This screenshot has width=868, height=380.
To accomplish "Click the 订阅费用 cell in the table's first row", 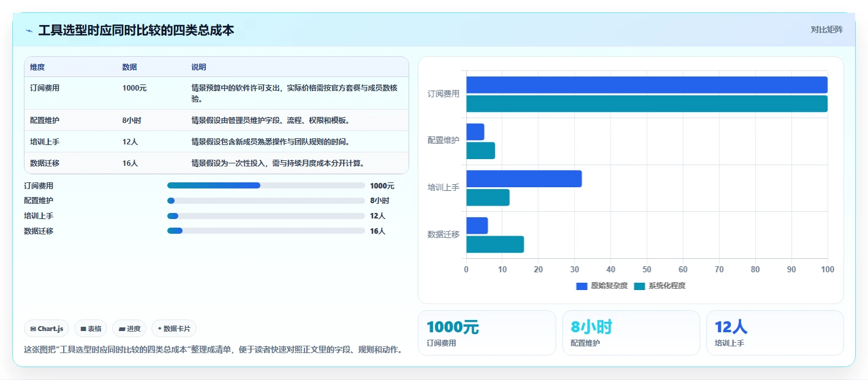I will [x=45, y=88].
